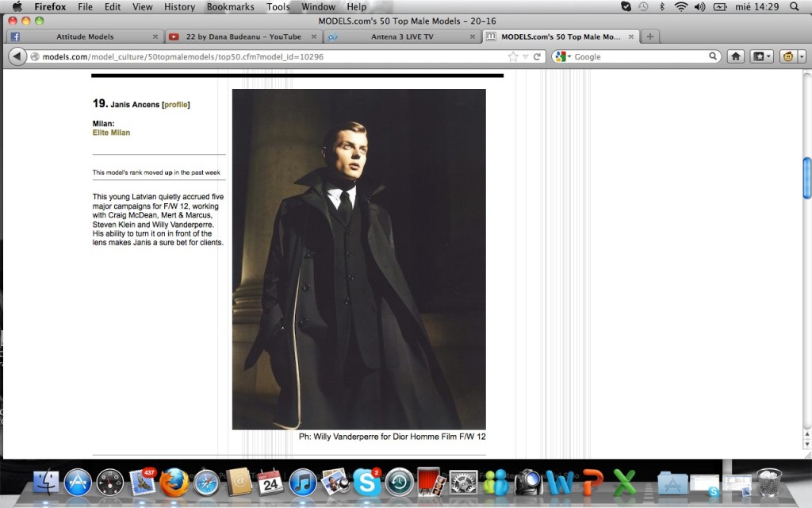Open Janis Ancens profile link
Image resolution: width=812 pixels, height=508 pixels.
tap(176, 105)
